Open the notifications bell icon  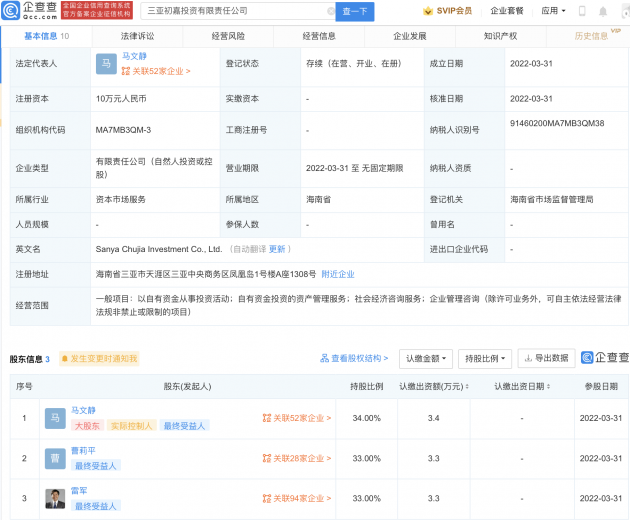click(603, 11)
